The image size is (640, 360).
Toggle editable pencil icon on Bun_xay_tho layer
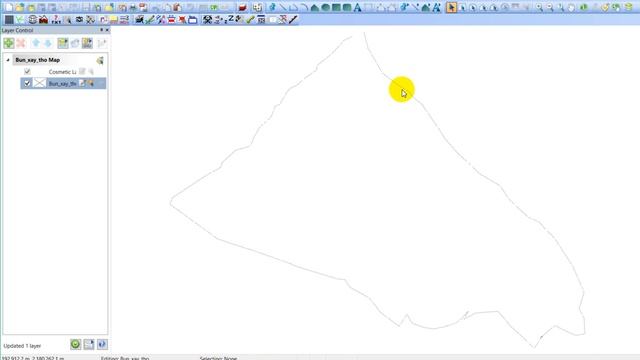click(82, 83)
